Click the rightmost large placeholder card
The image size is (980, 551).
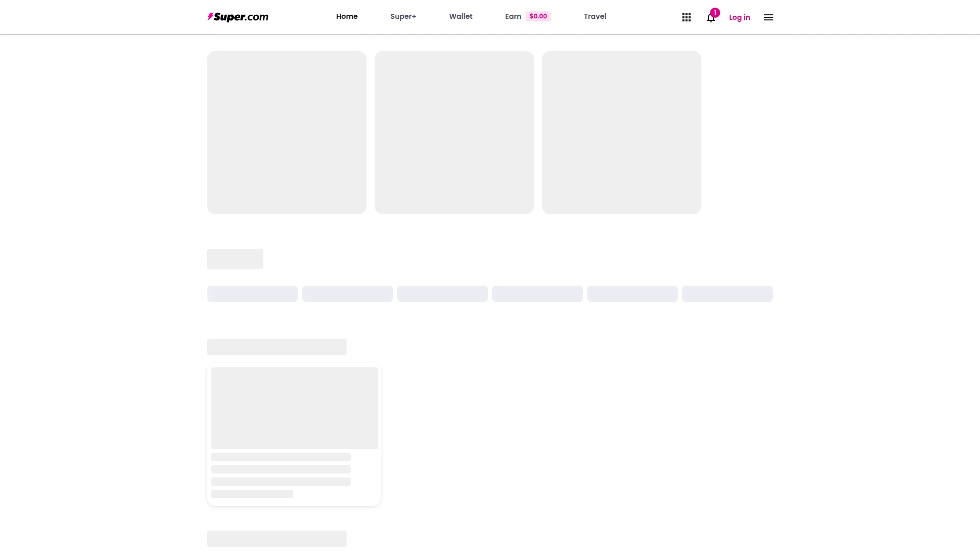pos(621,133)
